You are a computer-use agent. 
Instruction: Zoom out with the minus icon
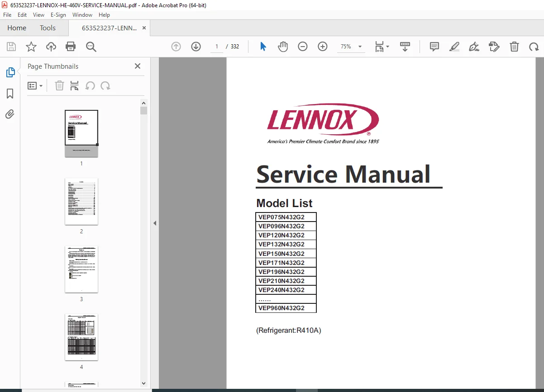(303, 47)
